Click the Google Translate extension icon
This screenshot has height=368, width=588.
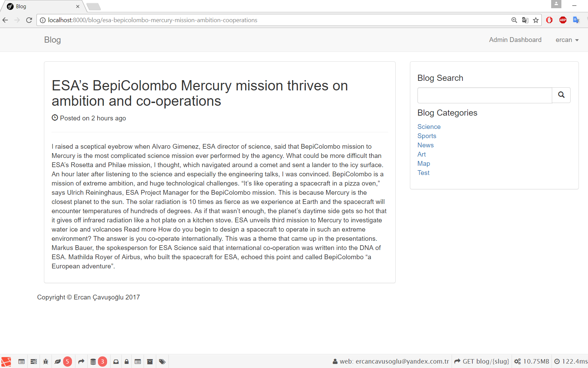pos(576,20)
